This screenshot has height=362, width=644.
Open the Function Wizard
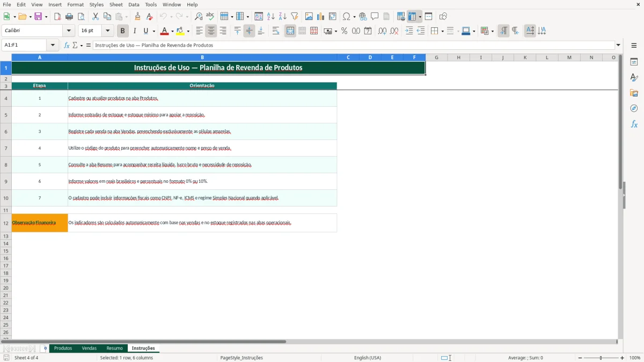67,45
